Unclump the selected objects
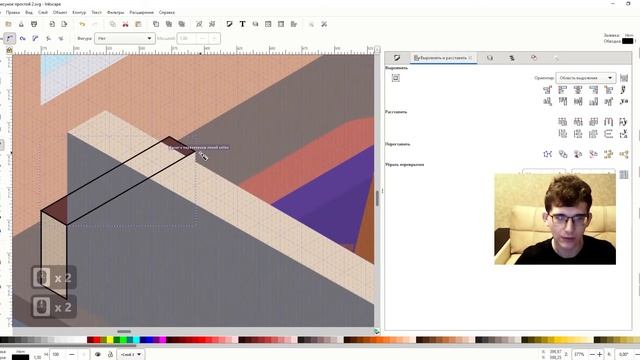The height and width of the screenshot is (360, 640). [x=624, y=154]
